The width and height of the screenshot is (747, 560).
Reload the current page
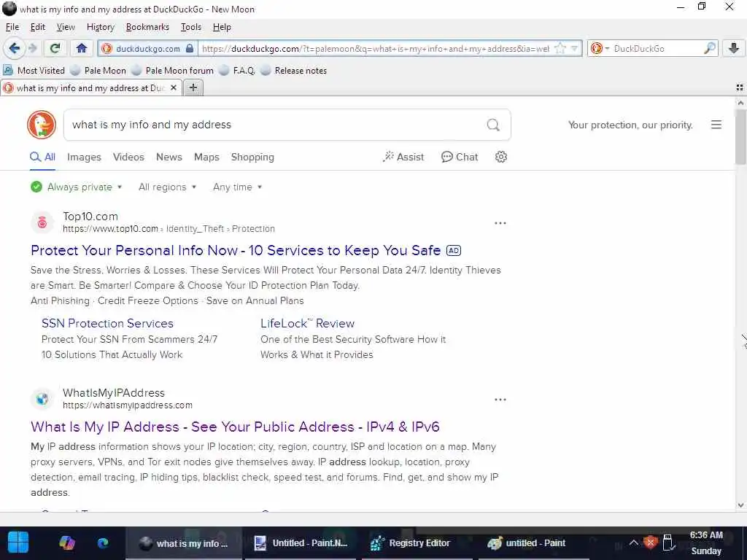click(55, 48)
